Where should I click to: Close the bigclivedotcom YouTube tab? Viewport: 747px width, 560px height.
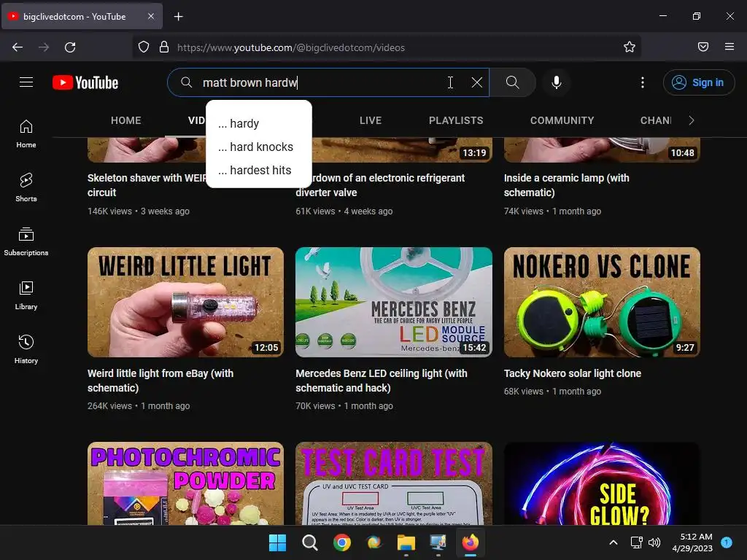[x=150, y=16]
